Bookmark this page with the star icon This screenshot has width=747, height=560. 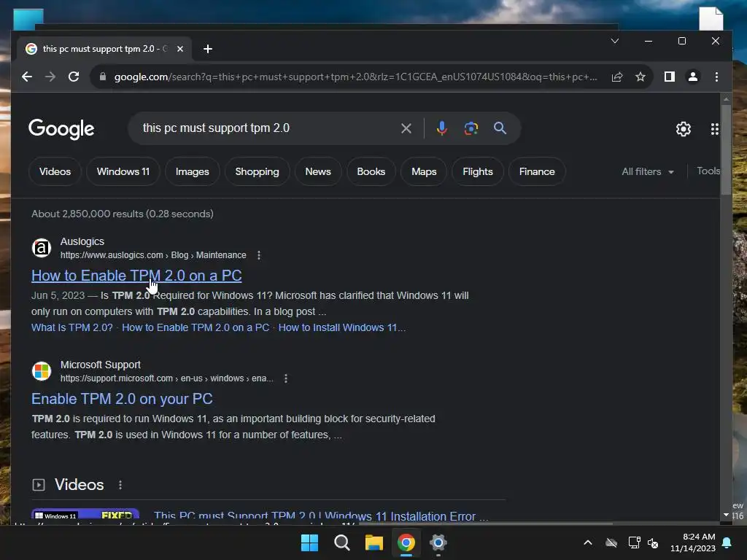pyautogui.click(x=640, y=77)
